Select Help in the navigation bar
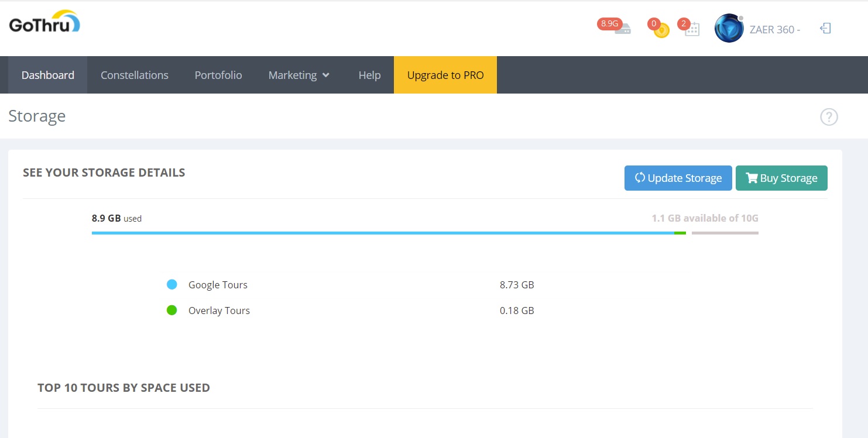This screenshot has width=868, height=438. [369, 75]
